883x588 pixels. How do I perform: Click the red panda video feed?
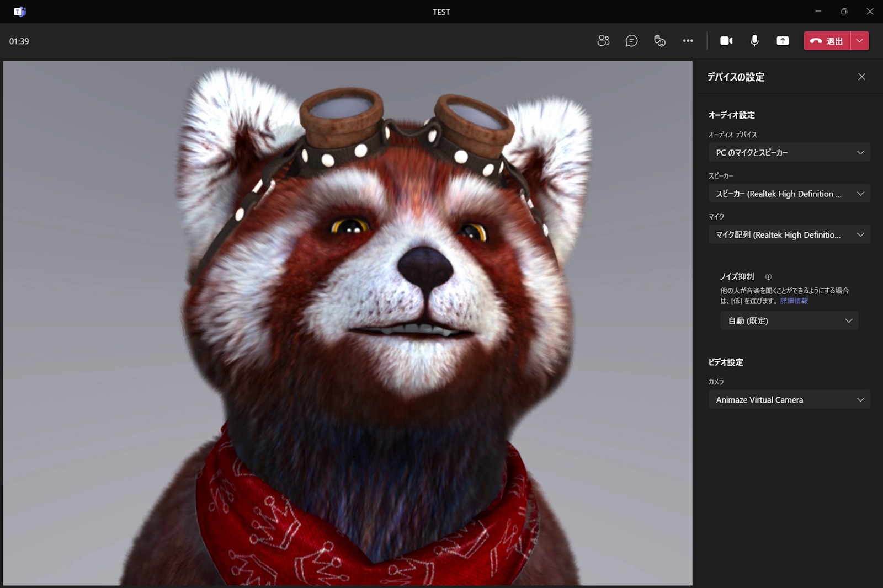(x=348, y=323)
